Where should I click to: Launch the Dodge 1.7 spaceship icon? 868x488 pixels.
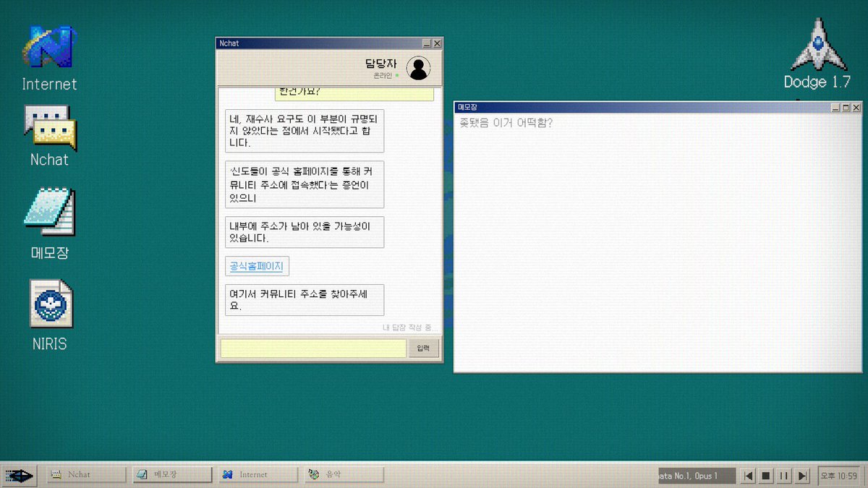[817, 54]
